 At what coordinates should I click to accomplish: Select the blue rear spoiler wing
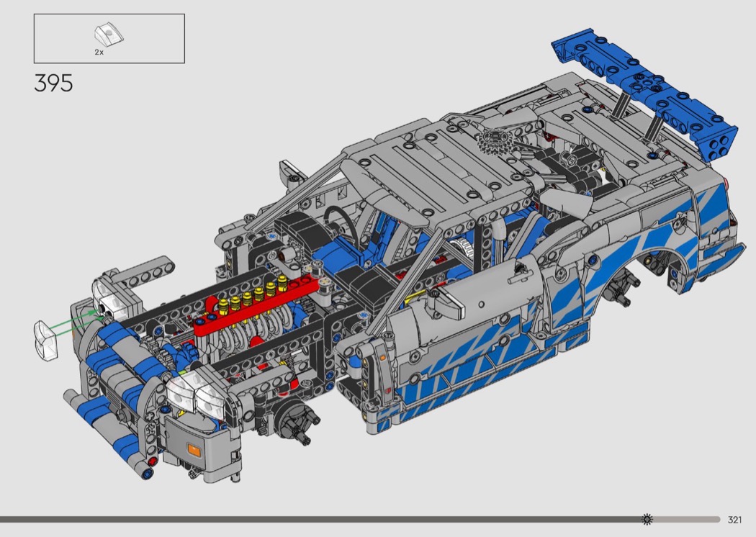point(643,88)
